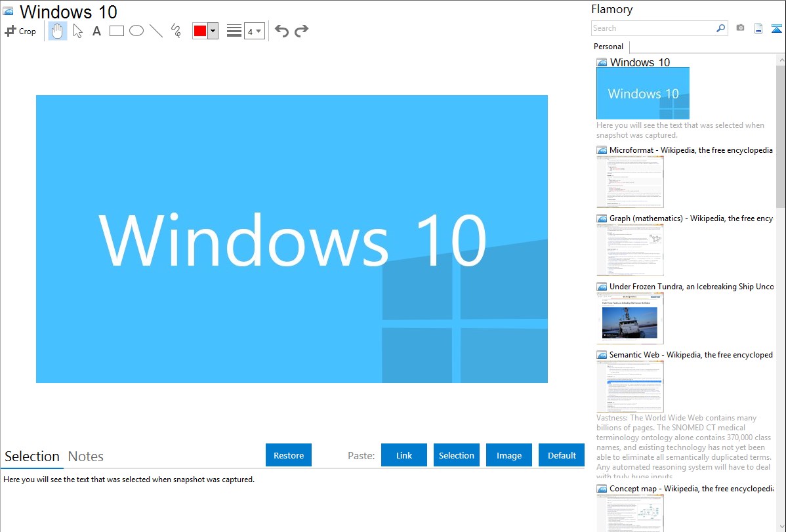Click icon beside Semantic Web entry

pyautogui.click(x=602, y=355)
